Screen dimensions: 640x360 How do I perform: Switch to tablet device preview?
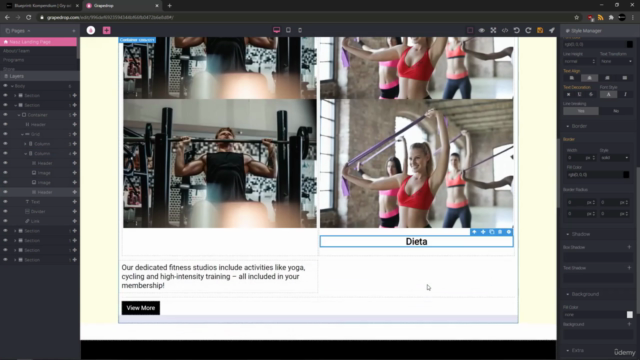click(x=288, y=30)
